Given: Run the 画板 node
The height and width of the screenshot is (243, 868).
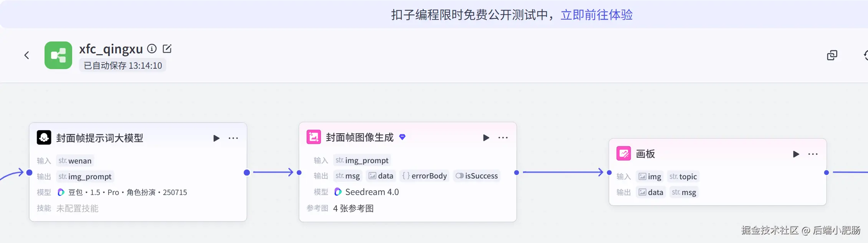Looking at the screenshot, I should (796, 154).
